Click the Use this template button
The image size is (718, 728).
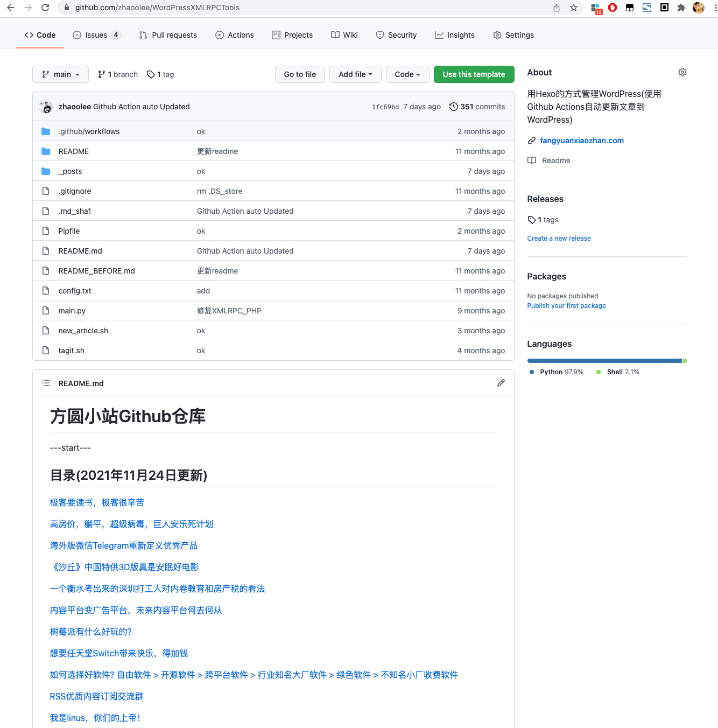474,74
